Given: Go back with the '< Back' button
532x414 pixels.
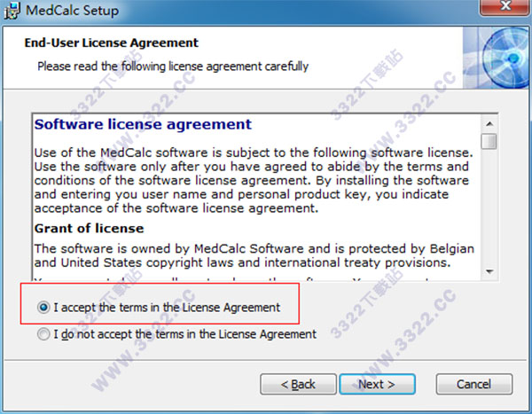Looking at the screenshot, I should point(298,384).
